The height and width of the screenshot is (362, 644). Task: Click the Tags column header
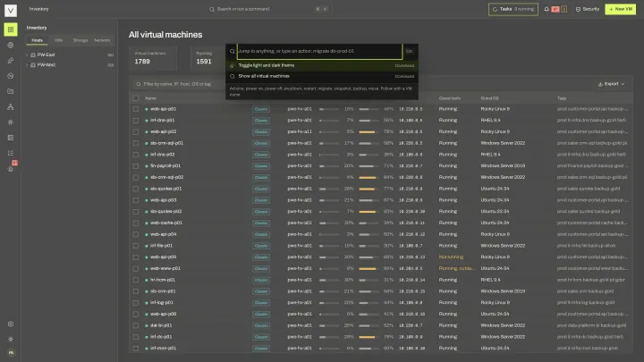coord(562,98)
